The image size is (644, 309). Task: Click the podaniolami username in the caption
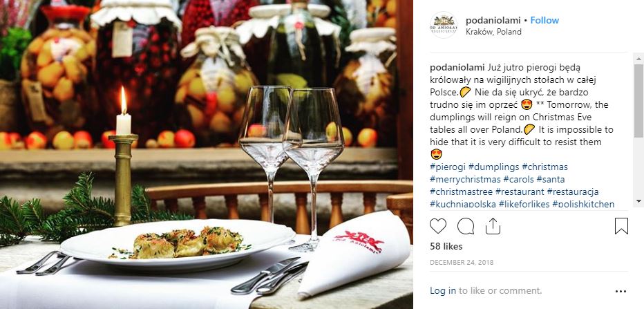[457, 67]
